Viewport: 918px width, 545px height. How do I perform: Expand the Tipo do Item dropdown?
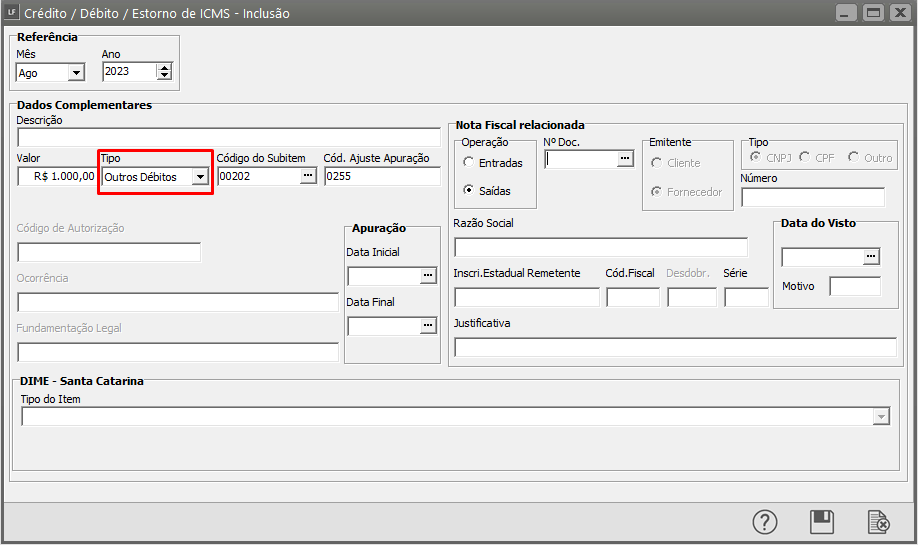(x=881, y=417)
